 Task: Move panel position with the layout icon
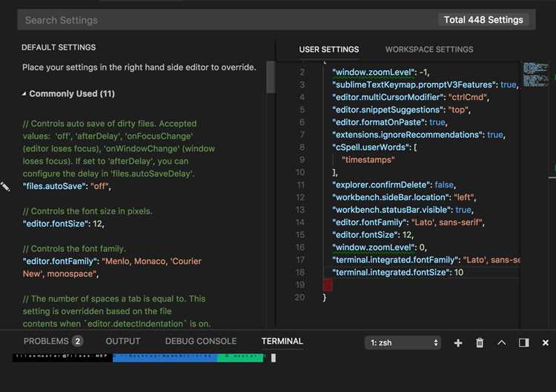pos(523,343)
